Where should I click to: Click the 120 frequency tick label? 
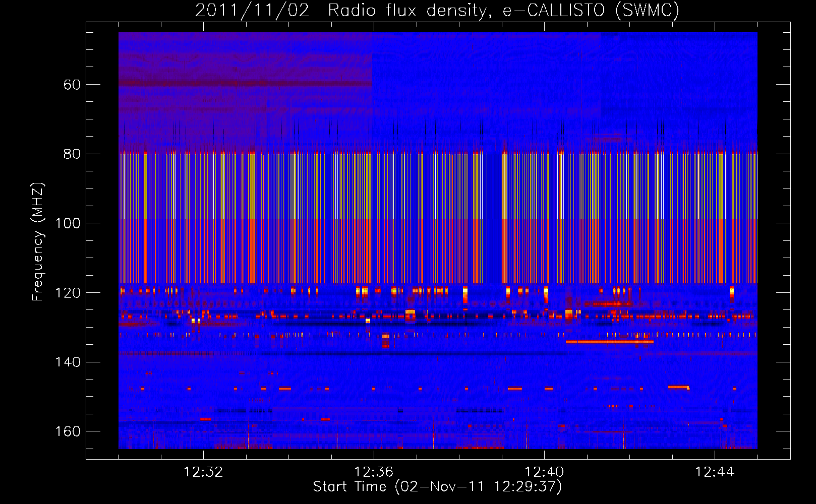pos(68,293)
